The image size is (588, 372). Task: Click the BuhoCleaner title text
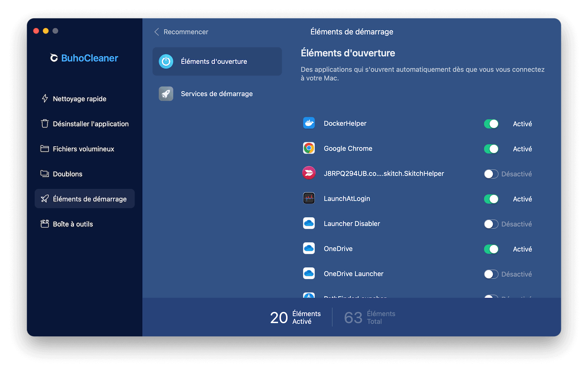point(90,58)
